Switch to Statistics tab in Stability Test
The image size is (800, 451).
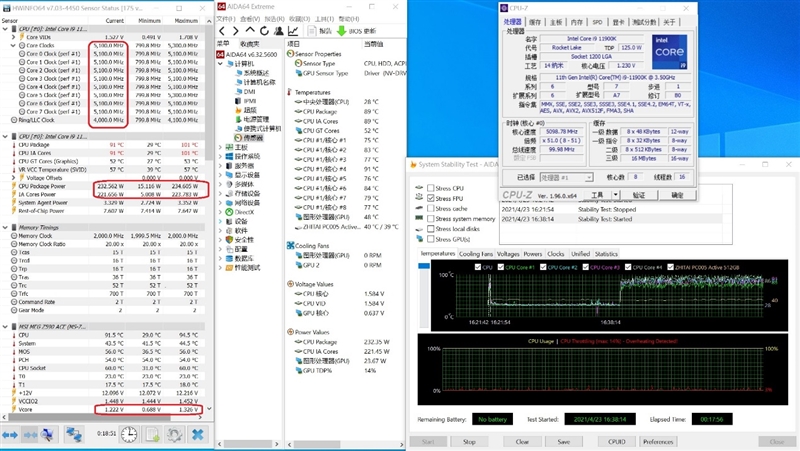pyautogui.click(x=606, y=254)
